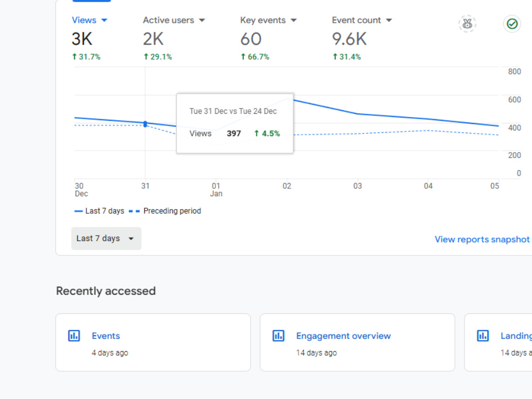This screenshot has height=399, width=532.
Task: Click the 31 Dec data point on chart
Action: click(x=145, y=124)
